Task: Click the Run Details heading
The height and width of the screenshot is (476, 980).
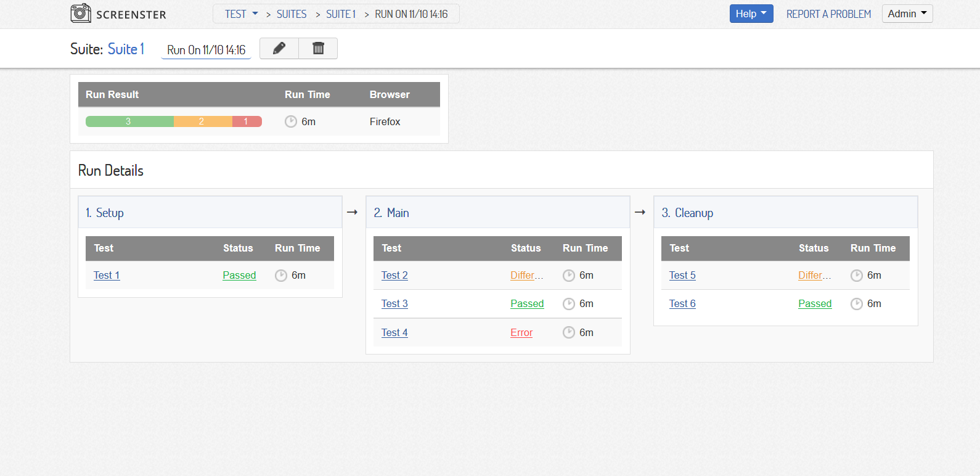Action: (111, 171)
